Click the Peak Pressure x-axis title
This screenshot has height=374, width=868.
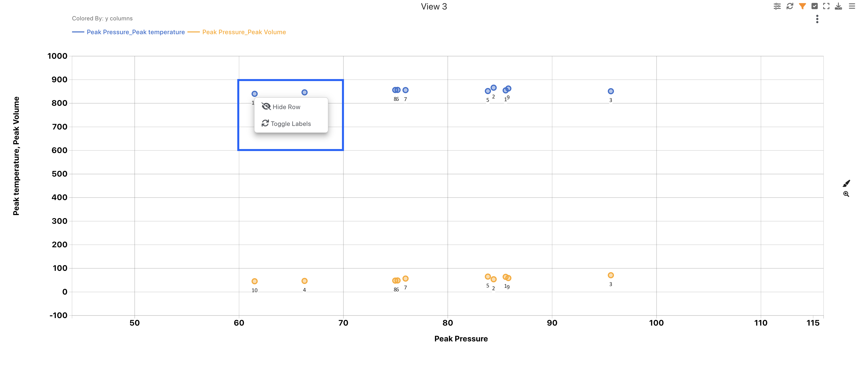[461, 339]
